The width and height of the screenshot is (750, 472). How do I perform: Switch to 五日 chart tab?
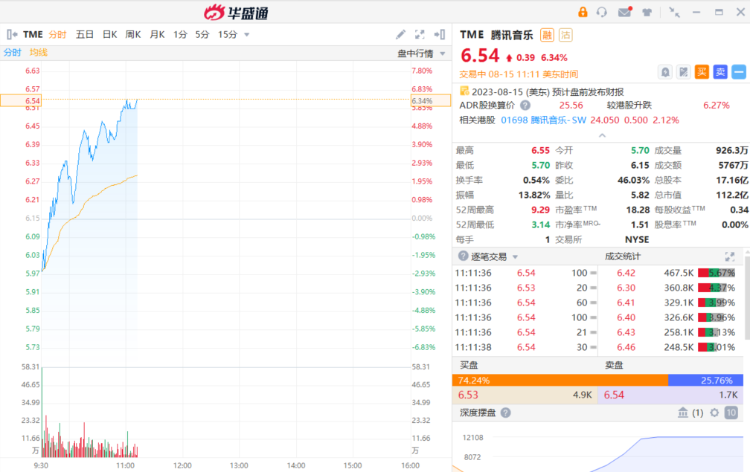[x=84, y=34]
